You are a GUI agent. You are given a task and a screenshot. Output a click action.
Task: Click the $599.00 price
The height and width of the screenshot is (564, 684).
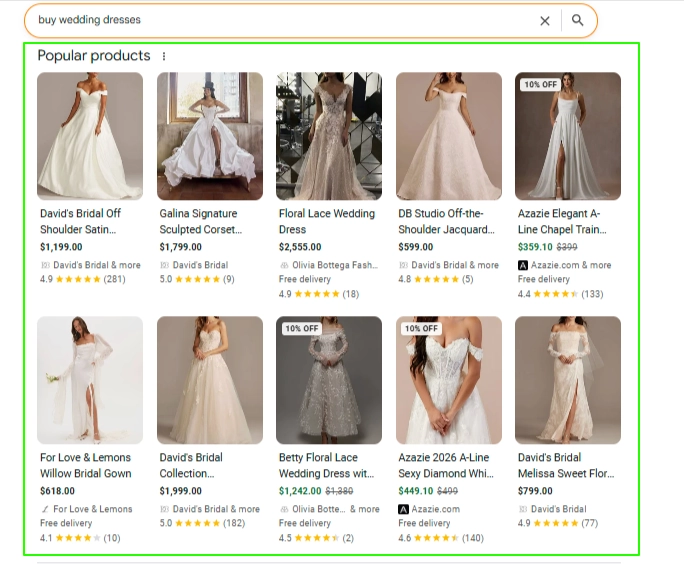pos(416,247)
